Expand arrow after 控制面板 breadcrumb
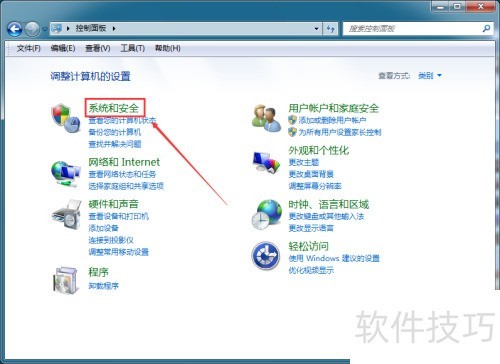Image resolution: width=500 pixels, height=364 pixels. point(114,28)
